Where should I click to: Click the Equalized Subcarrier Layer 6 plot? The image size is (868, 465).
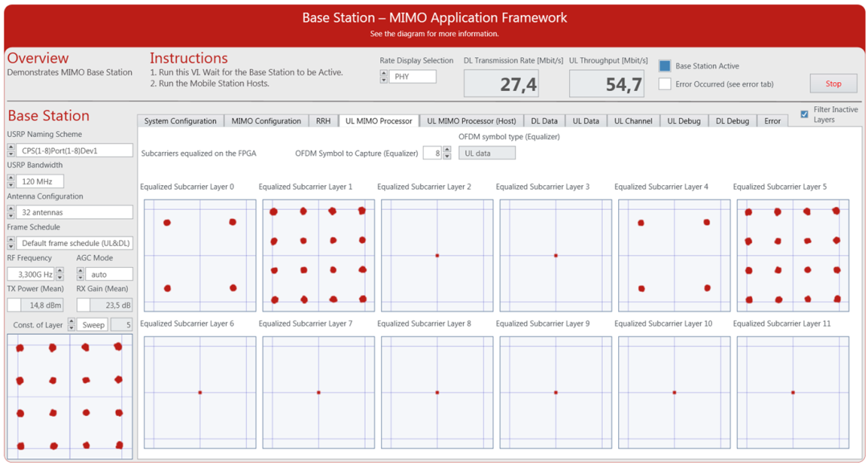point(200,393)
